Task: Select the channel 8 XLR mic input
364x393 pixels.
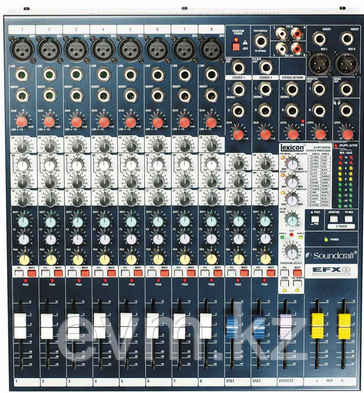Action: [x=211, y=49]
